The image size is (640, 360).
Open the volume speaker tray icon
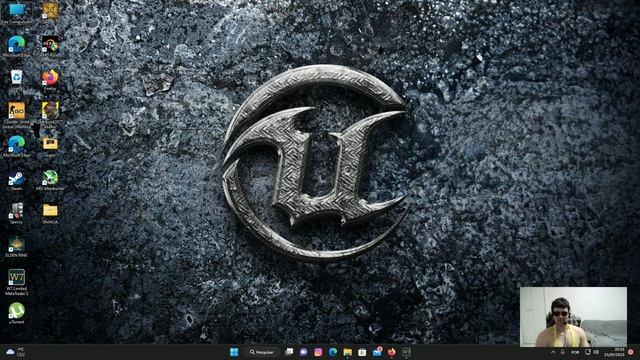(596, 352)
